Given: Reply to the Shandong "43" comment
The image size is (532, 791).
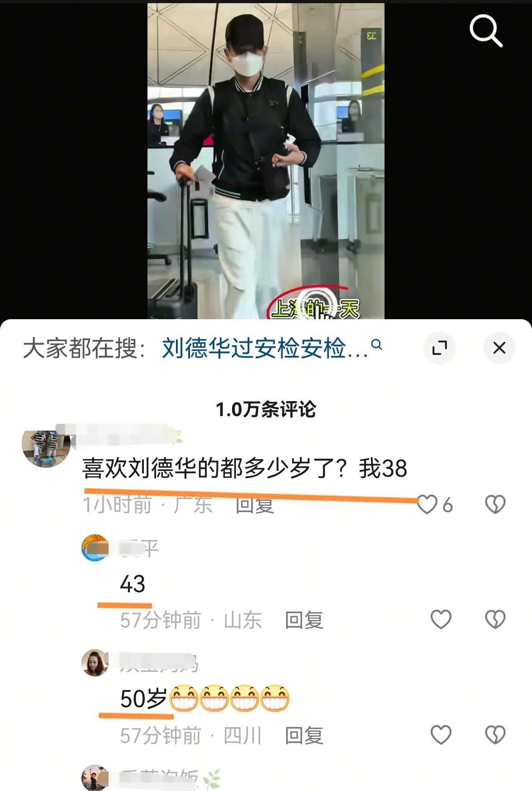Looking at the screenshot, I should pos(304,620).
